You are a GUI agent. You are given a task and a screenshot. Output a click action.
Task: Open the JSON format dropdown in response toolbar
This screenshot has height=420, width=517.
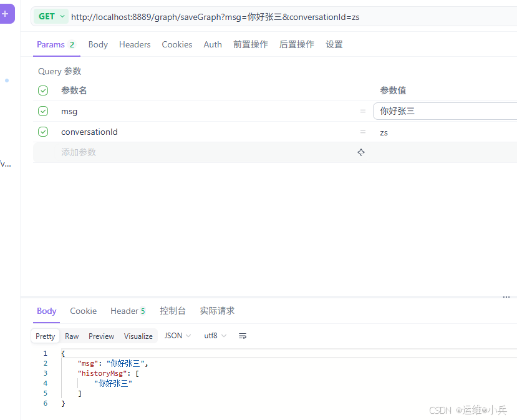pyautogui.click(x=176, y=336)
